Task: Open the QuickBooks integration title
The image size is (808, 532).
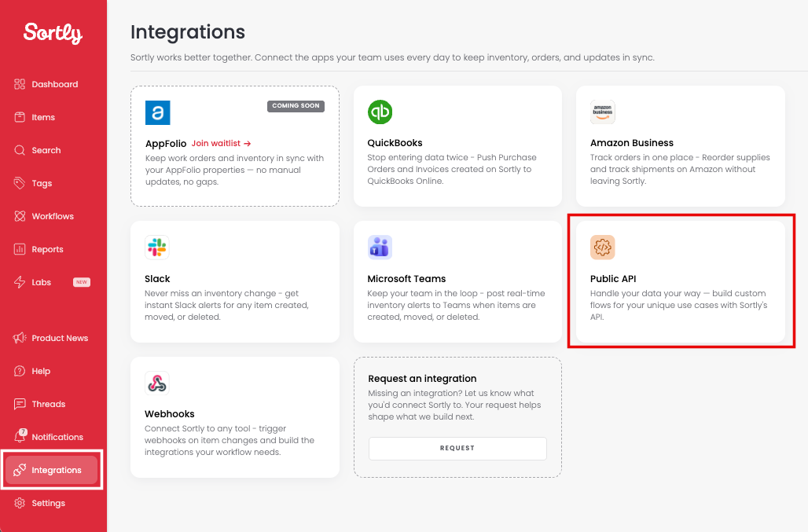Action: [x=395, y=143]
